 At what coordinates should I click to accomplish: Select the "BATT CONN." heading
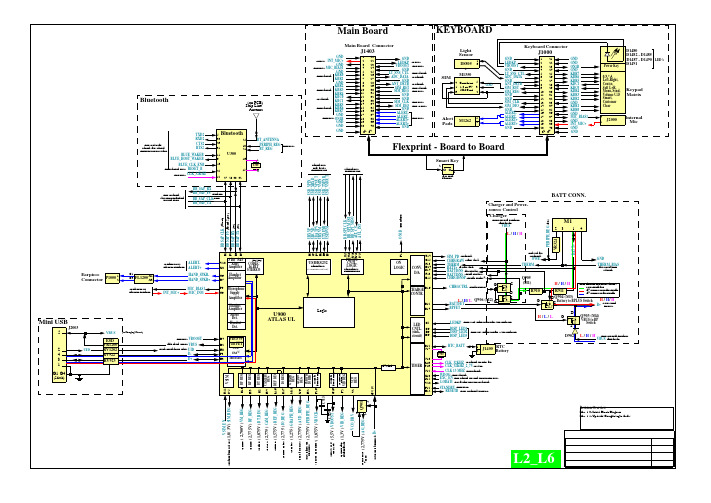coord(569,195)
